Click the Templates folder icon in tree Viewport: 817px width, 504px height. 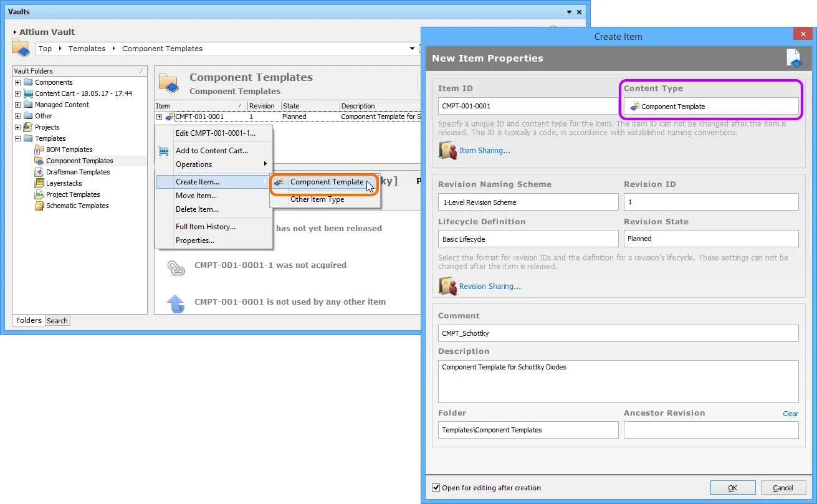point(28,138)
